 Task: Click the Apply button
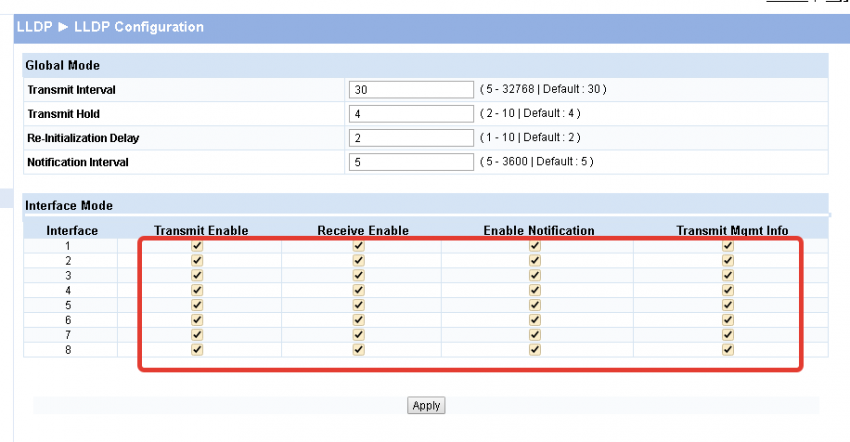click(427, 406)
